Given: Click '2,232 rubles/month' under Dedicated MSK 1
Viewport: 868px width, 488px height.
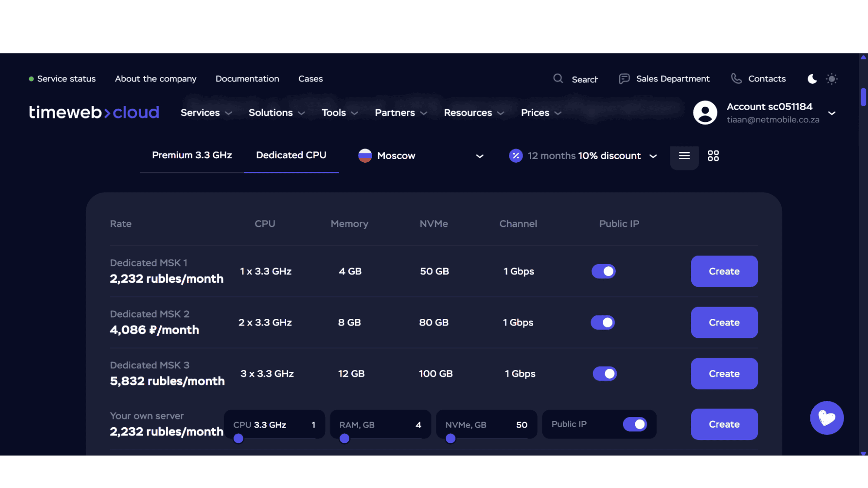Looking at the screenshot, I should [167, 278].
